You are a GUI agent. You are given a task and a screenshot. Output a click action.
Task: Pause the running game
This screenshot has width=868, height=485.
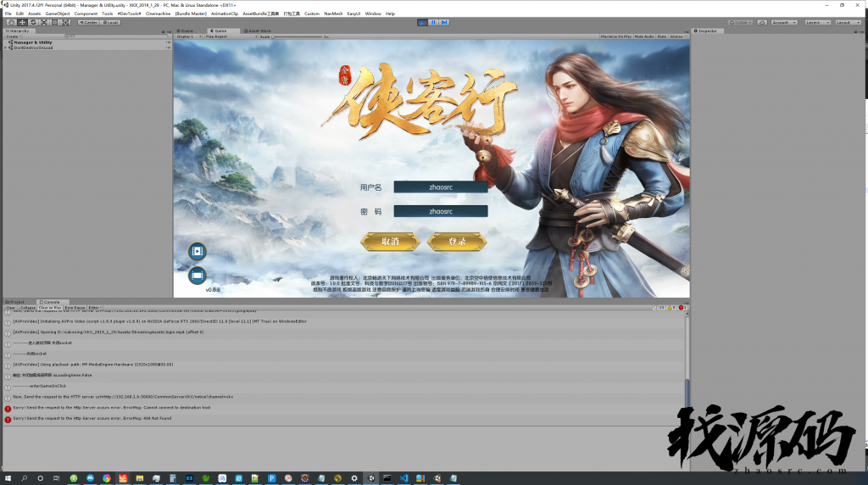(433, 23)
